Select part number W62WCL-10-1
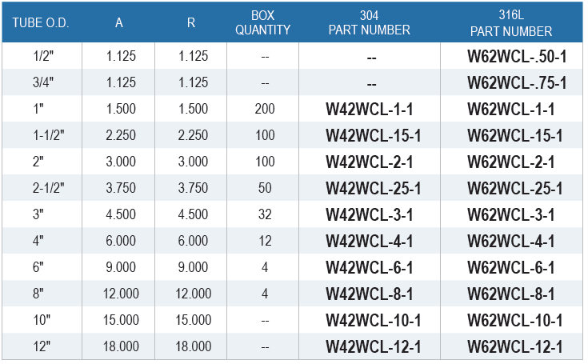Viewport: 588px width, 364px height. pyautogui.click(x=515, y=321)
